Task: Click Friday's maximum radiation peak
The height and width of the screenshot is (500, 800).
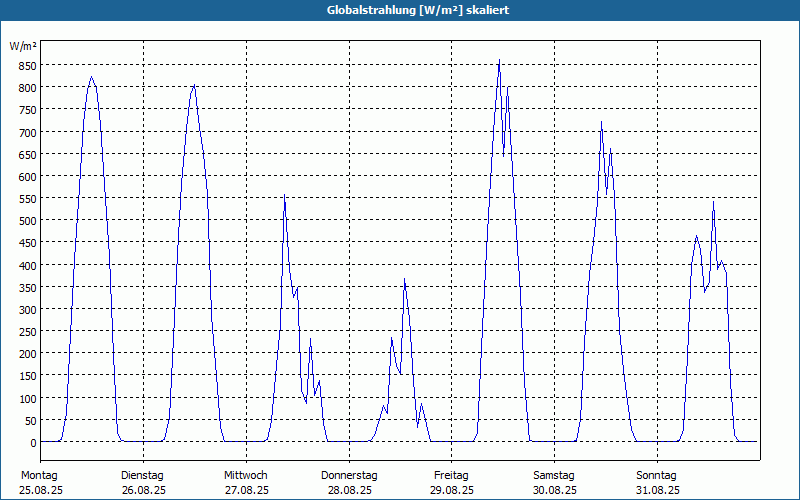Action: tap(499, 60)
